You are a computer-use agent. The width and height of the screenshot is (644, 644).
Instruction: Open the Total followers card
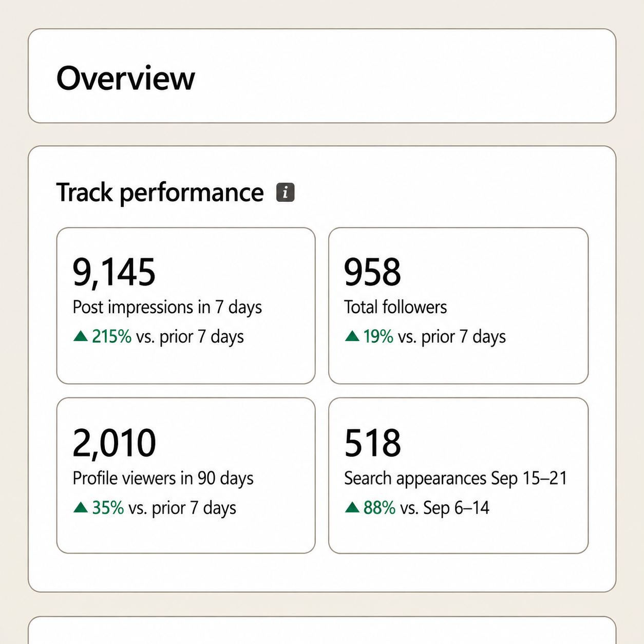pos(458,306)
